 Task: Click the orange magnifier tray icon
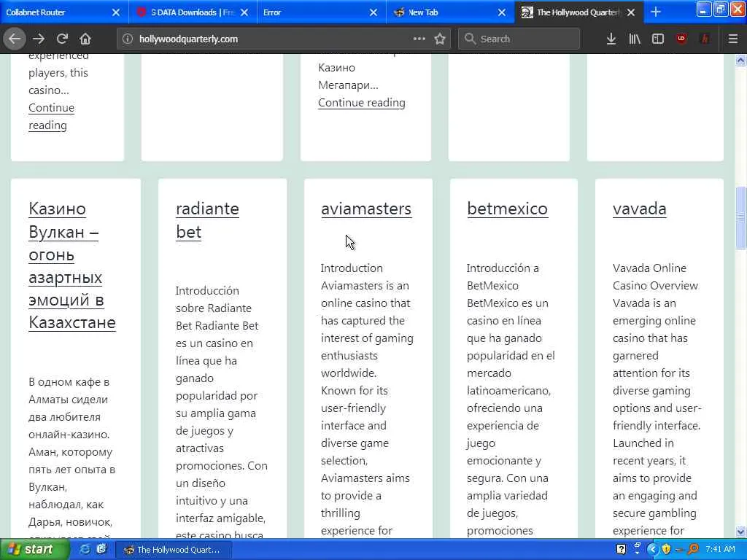point(694,550)
